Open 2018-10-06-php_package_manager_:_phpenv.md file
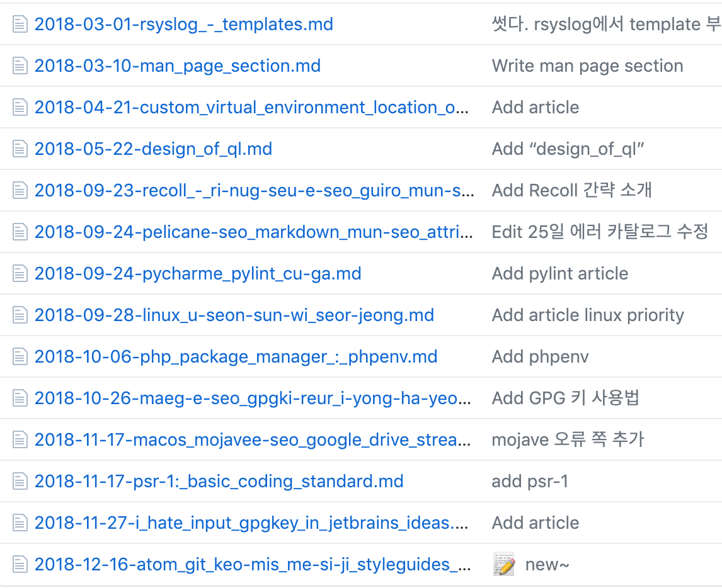Image resolution: width=722 pixels, height=588 pixels. [236, 356]
